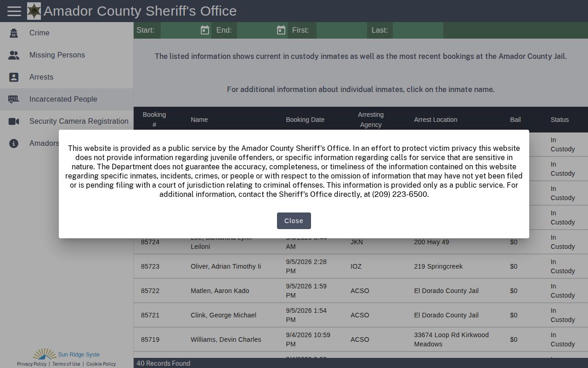Click the Incarcerated People icon
Viewport: 588px width, 368px height.
tap(14, 99)
